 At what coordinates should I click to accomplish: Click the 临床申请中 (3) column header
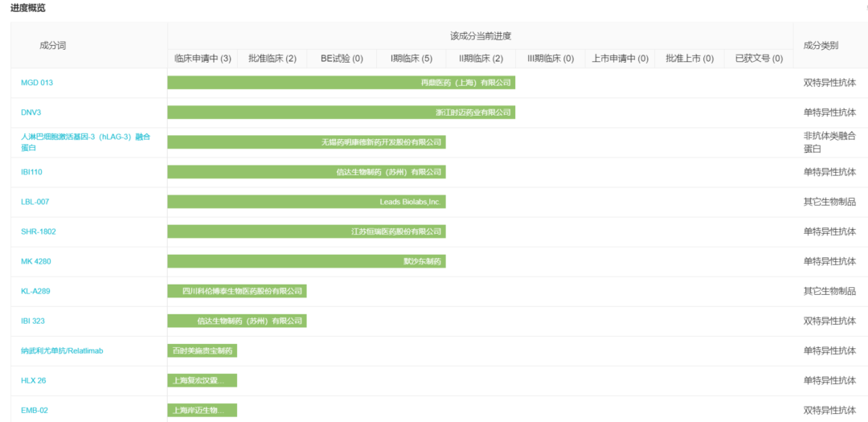pos(203,59)
